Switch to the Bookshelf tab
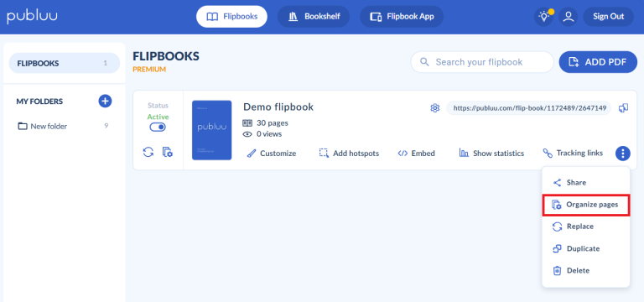Image resolution: width=644 pixels, height=302 pixels. [x=314, y=17]
